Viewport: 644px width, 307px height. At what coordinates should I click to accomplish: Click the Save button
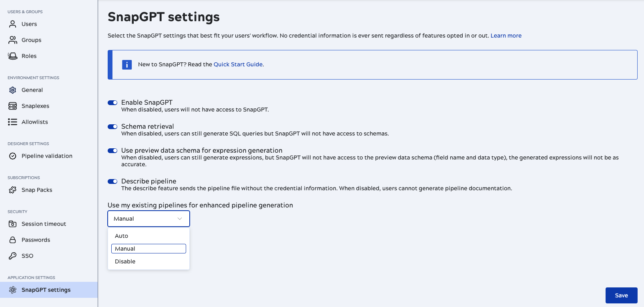tap(621, 295)
